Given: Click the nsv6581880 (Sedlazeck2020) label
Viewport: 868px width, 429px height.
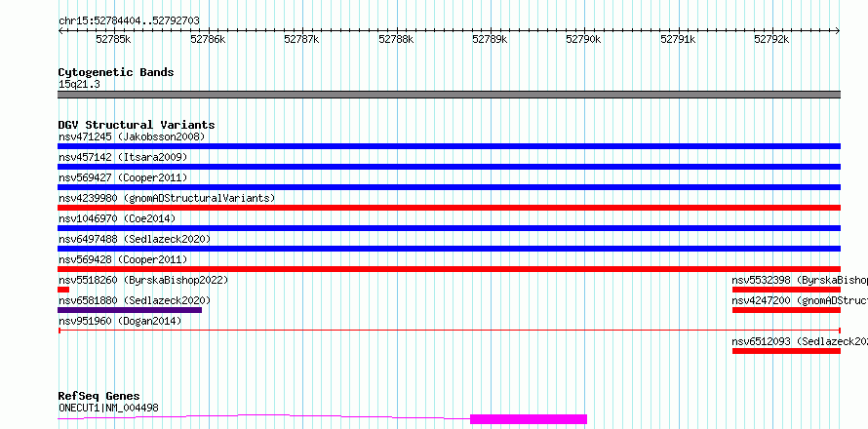Looking at the screenshot, I should 135,300.
